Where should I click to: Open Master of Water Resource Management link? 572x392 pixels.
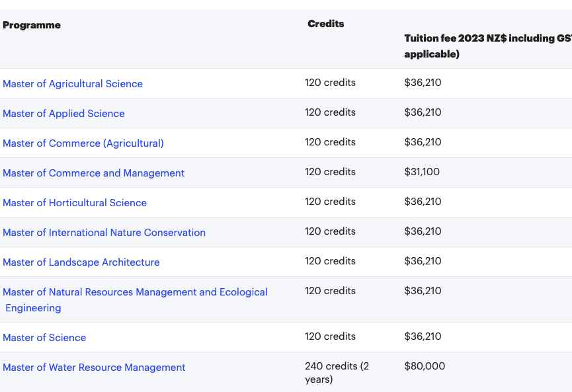pos(94,368)
